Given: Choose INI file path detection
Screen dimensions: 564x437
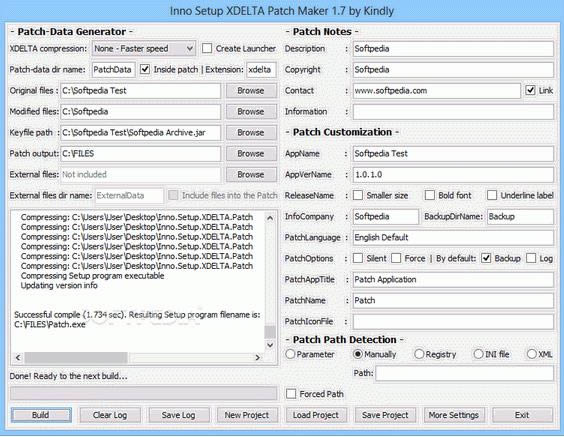Looking at the screenshot, I should [478, 354].
